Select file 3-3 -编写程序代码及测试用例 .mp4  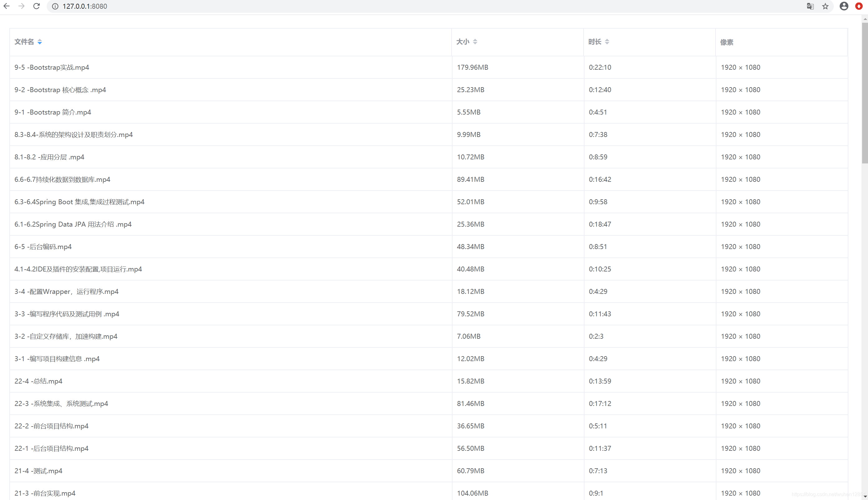pyautogui.click(x=67, y=314)
